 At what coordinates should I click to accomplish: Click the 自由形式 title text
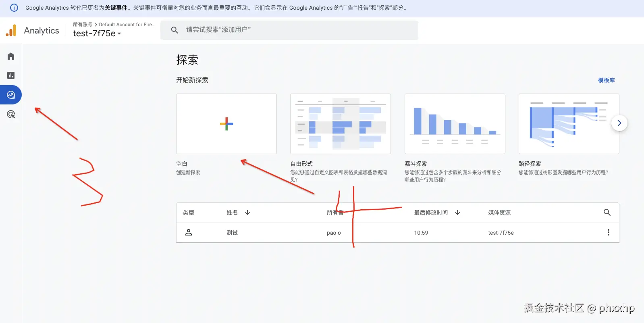(x=301, y=164)
